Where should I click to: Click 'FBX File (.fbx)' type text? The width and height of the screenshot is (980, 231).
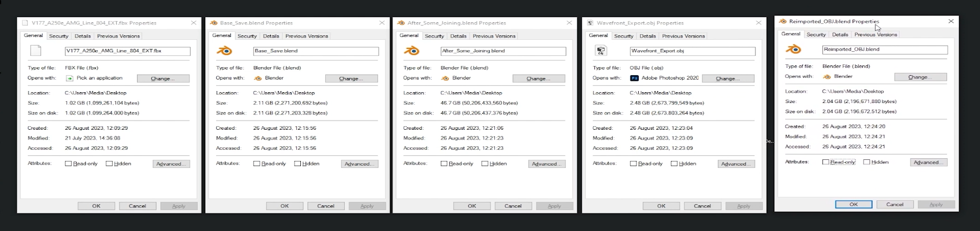pyautogui.click(x=82, y=68)
